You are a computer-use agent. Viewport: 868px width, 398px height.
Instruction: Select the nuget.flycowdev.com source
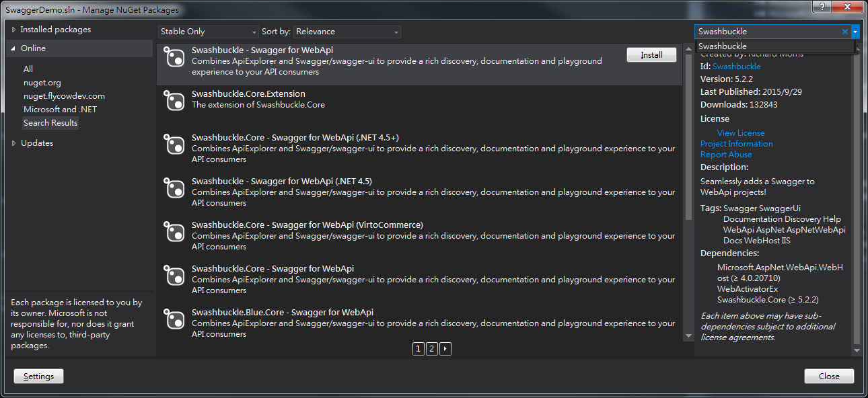[64, 96]
